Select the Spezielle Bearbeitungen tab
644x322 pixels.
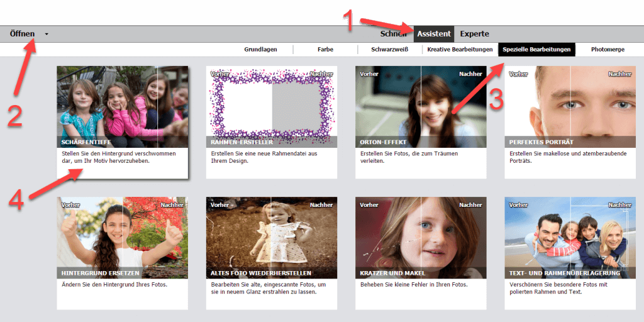tap(537, 49)
